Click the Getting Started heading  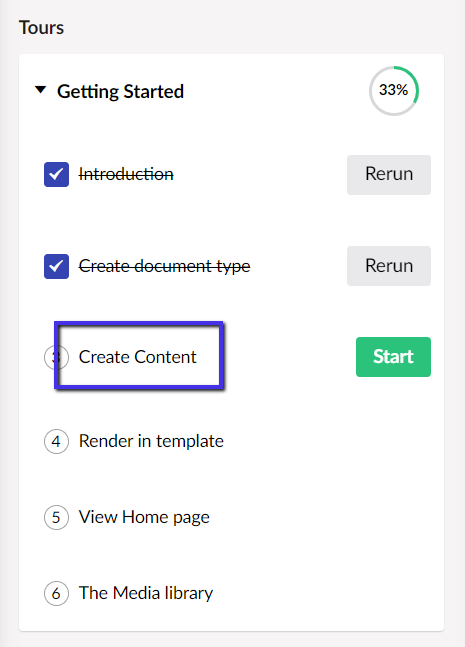point(120,92)
